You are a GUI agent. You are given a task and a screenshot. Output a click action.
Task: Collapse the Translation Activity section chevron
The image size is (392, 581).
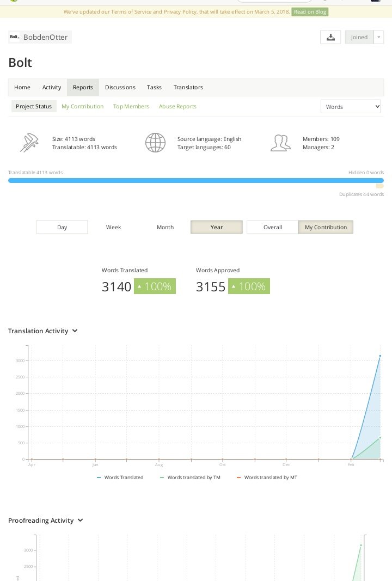click(75, 331)
